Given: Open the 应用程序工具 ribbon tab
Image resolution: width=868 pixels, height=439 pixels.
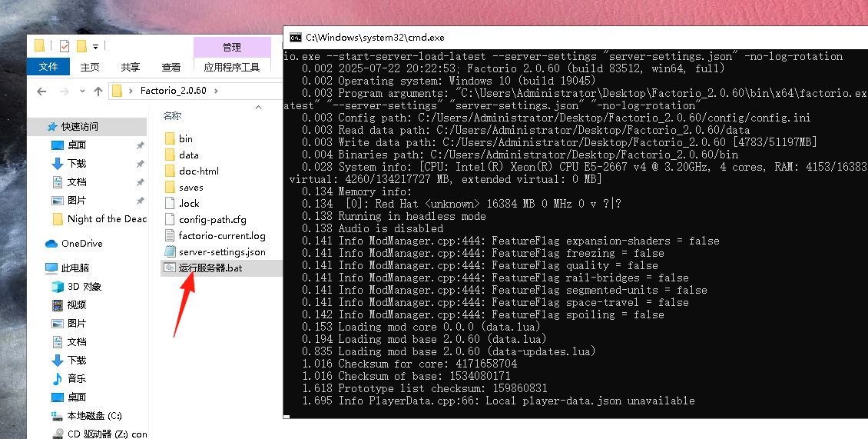Looking at the screenshot, I should [x=232, y=67].
